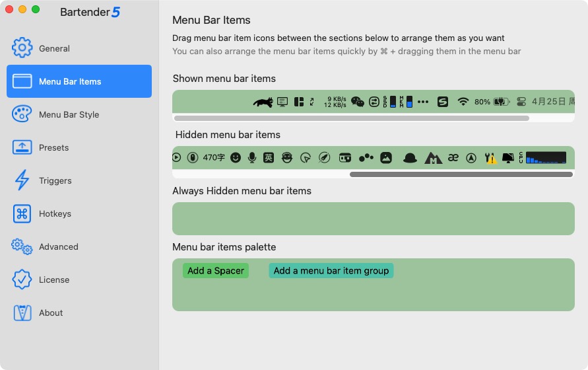Select the picture image icon in hidden items
This screenshot has width=588, height=370.
pyautogui.click(x=386, y=158)
